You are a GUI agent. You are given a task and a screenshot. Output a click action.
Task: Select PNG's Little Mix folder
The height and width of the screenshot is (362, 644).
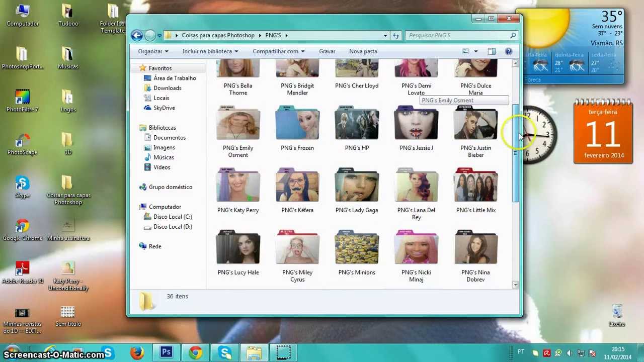[x=475, y=191]
